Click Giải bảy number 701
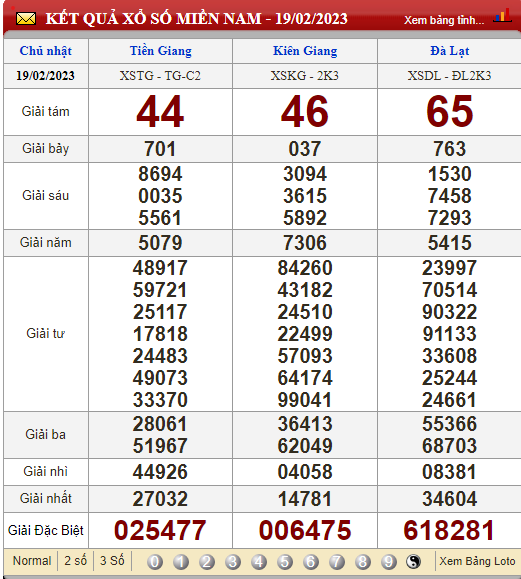Screen dimensions: 521x579 tap(160, 149)
